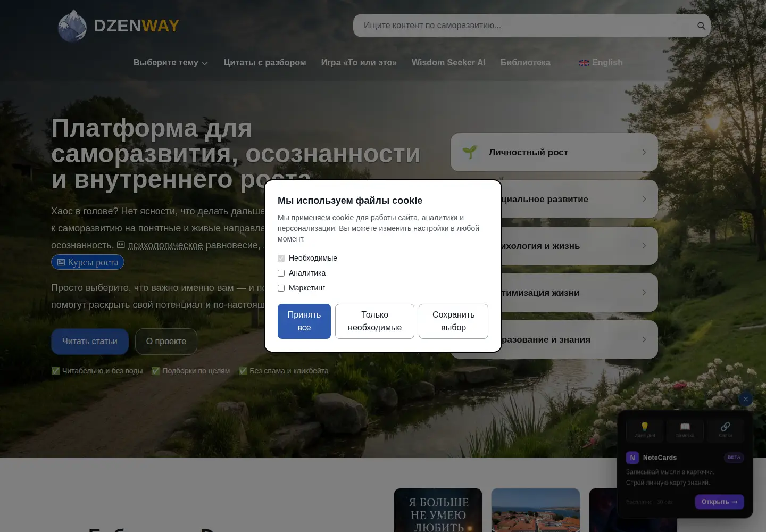Open the Библиотека menu item
This screenshot has height=532, width=766.
526,63
